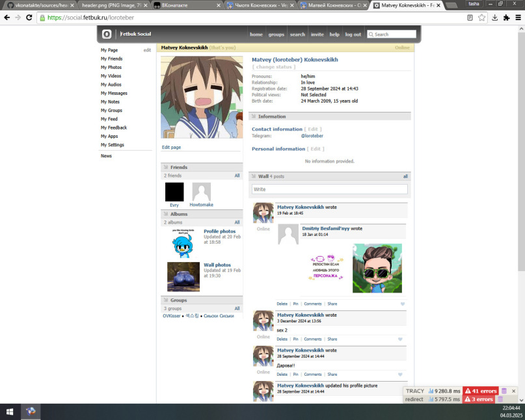Switch to the ВКонтакте browser tab
Image resolution: width=525 pixels, height=420 pixels.
[186, 5]
